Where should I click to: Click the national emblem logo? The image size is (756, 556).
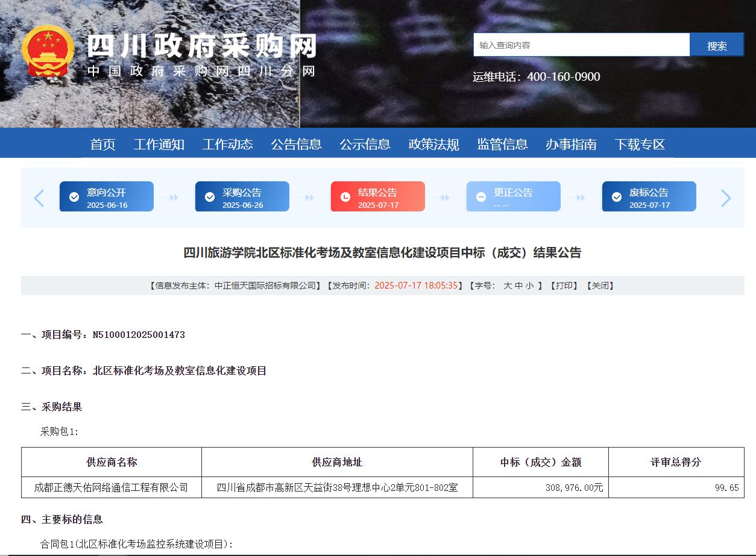[x=48, y=51]
